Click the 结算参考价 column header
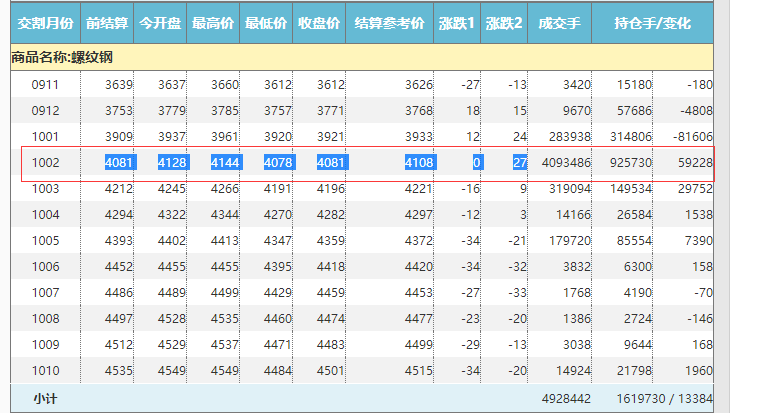This screenshot has width=783, height=413. point(390,23)
